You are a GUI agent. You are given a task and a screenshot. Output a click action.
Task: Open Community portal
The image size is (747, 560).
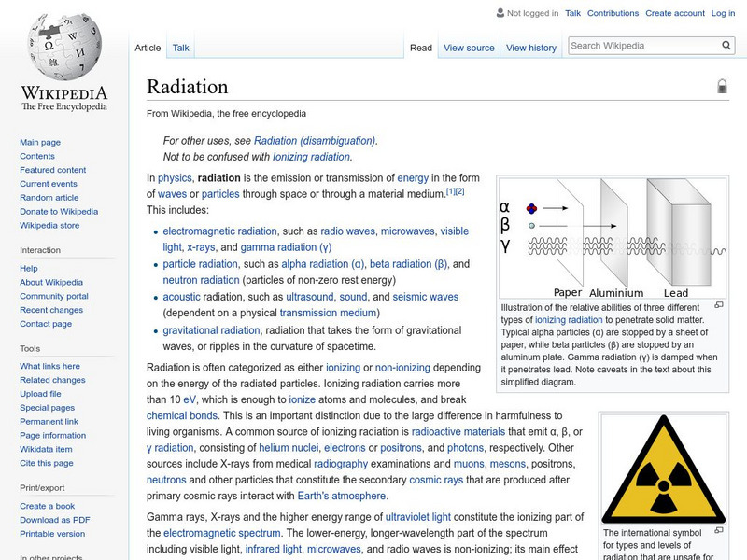tap(54, 296)
